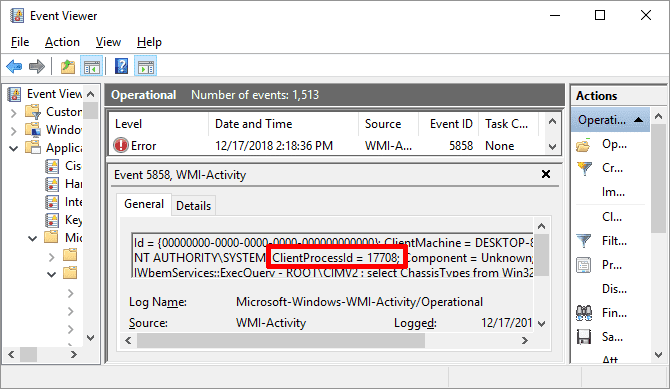
Task: Click the Up One Level folder icon
Action: pyautogui.click(x=68, y=67)
